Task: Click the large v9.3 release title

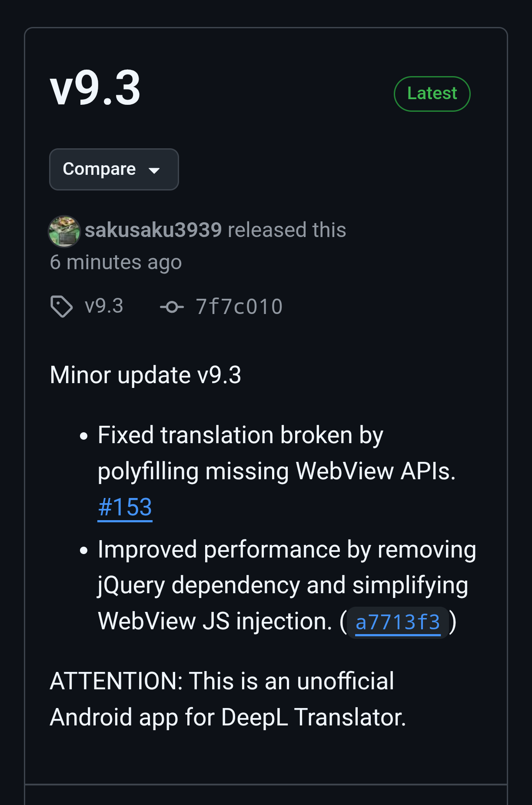Action: tap(96, 89)
